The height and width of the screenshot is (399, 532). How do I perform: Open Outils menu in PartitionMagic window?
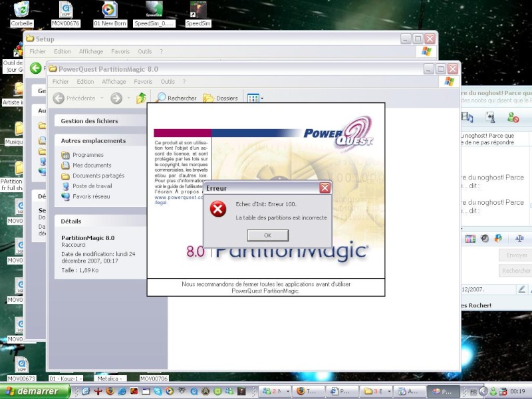tap(168, 81)
